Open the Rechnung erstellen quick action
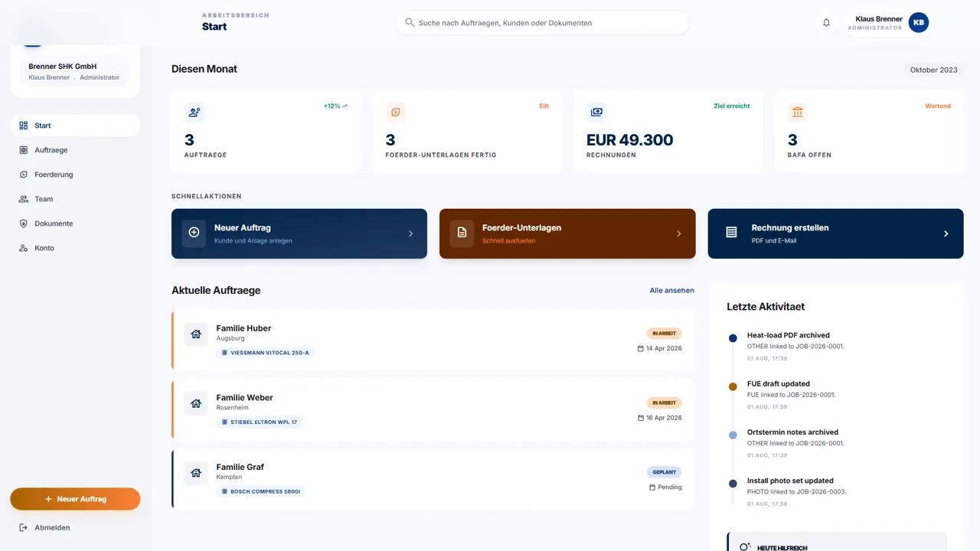The height and width of the screenshot is (551, 980). 835,233
